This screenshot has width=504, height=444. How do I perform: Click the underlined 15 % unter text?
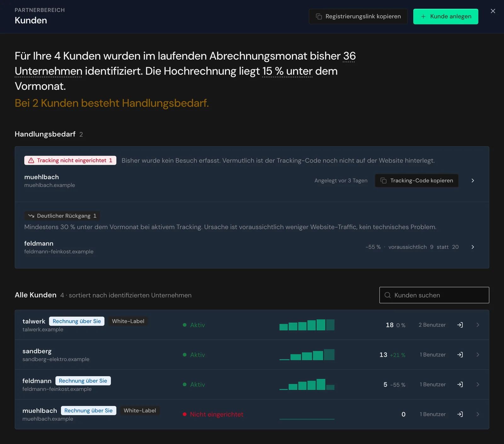click(287, 71)
